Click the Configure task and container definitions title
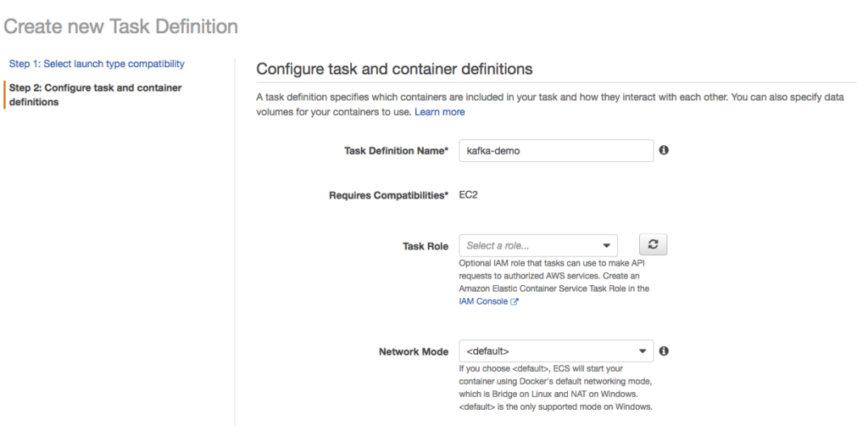868x426 pixels. click(x=394, y=69)
